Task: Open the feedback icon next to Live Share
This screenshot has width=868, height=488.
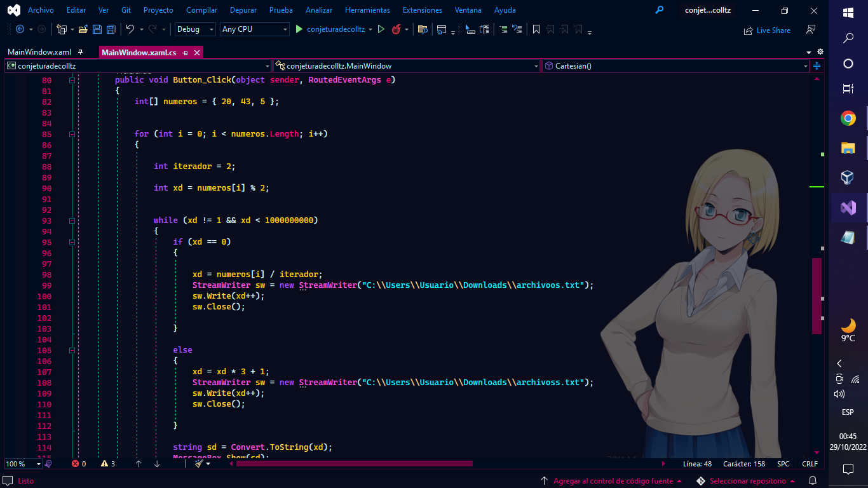Action: pos(810,30)
